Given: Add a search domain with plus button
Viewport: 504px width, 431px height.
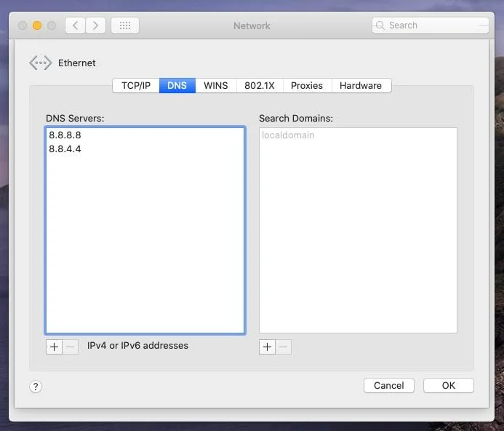Looking at the screenshot, I should coord(267,347).
